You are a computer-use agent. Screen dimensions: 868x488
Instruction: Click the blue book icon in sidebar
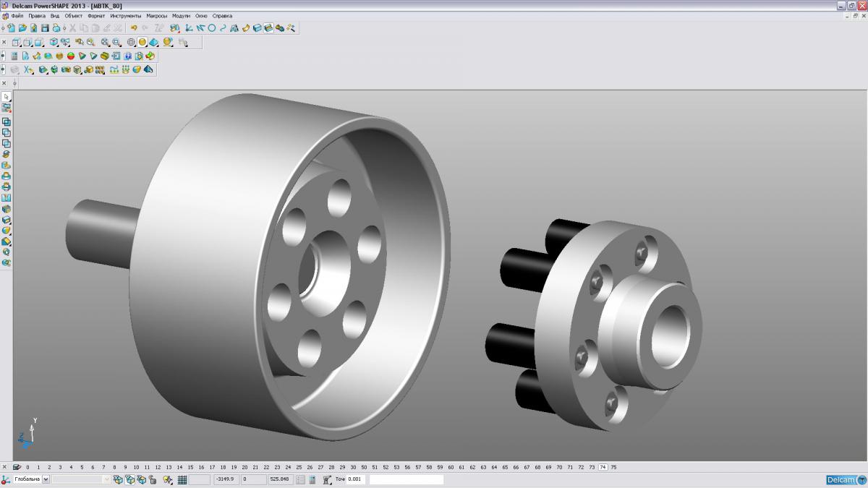[7, 197]
